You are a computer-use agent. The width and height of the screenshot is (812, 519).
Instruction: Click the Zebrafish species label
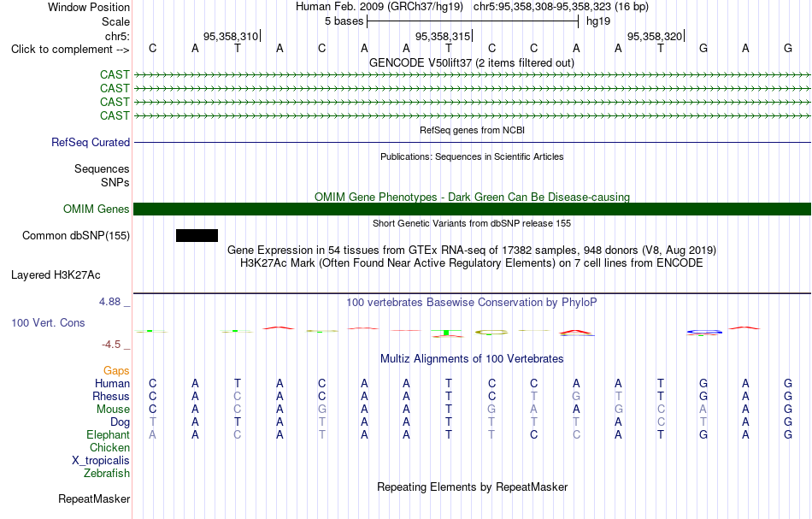tap(107, 473)
